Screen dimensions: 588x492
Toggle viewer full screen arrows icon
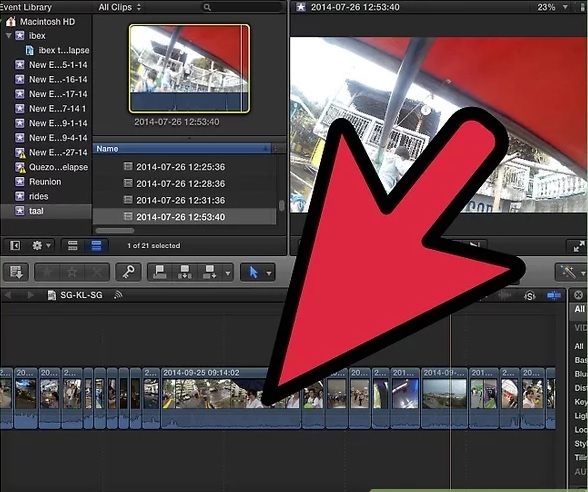[x=579, y=246]
